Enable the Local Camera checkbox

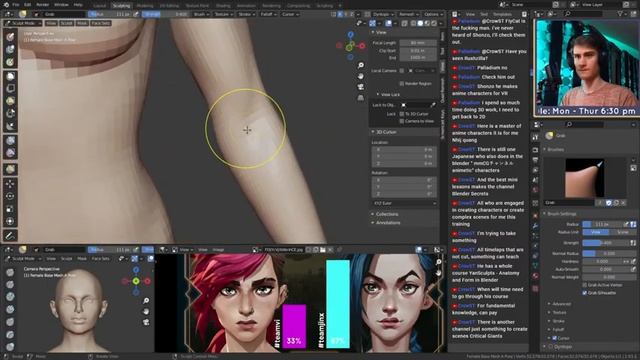pyautogui.click(x=402, y=71)
